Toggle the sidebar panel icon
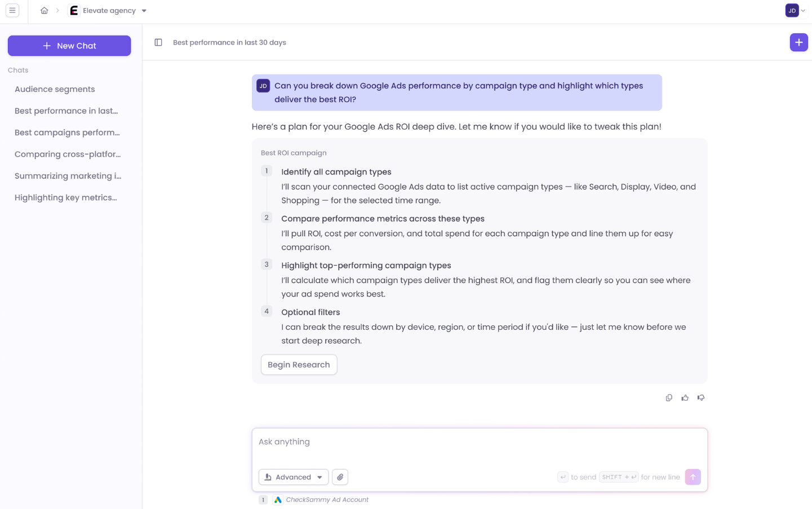Screen dimensions: 812x509 click(x=158, y=42)
